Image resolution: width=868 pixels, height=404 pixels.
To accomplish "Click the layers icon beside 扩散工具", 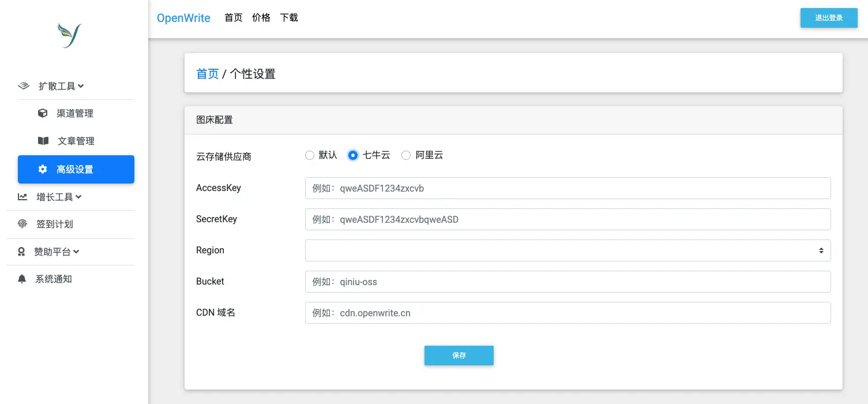I will click(x=23, y=86).
